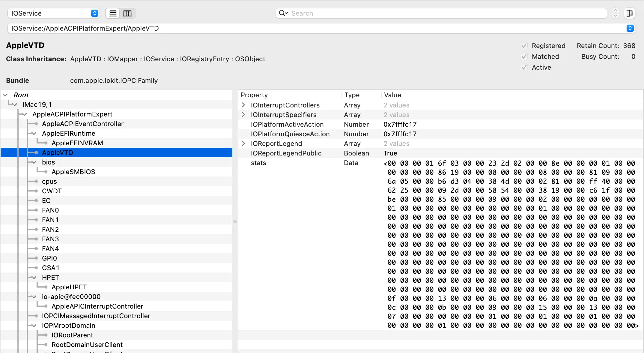Expand the IOInterruptSpecifiers array
This screenshot has width=644, height=353.
(243, 115)
